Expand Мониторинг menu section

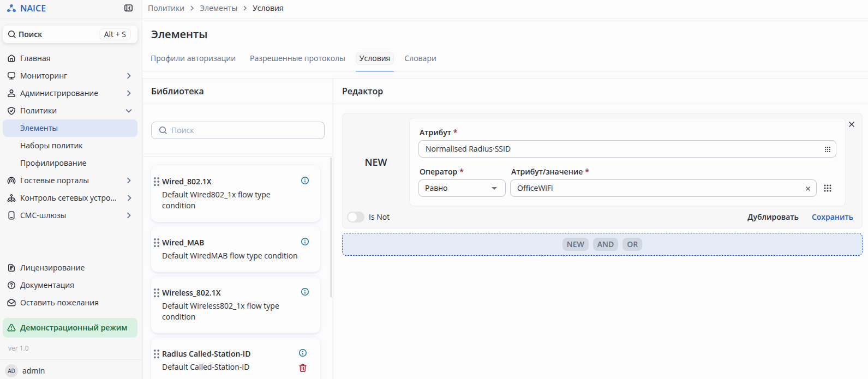click(x=129, y=76)
